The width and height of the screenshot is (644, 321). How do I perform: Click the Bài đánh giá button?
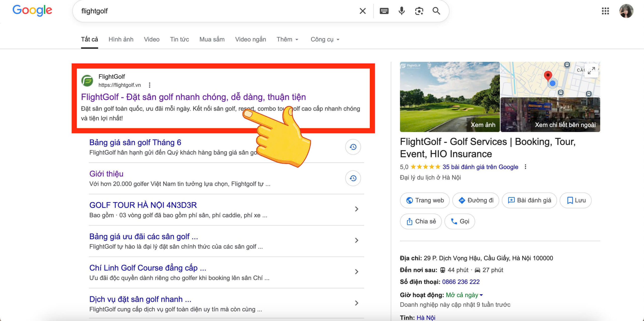(529, 200)
